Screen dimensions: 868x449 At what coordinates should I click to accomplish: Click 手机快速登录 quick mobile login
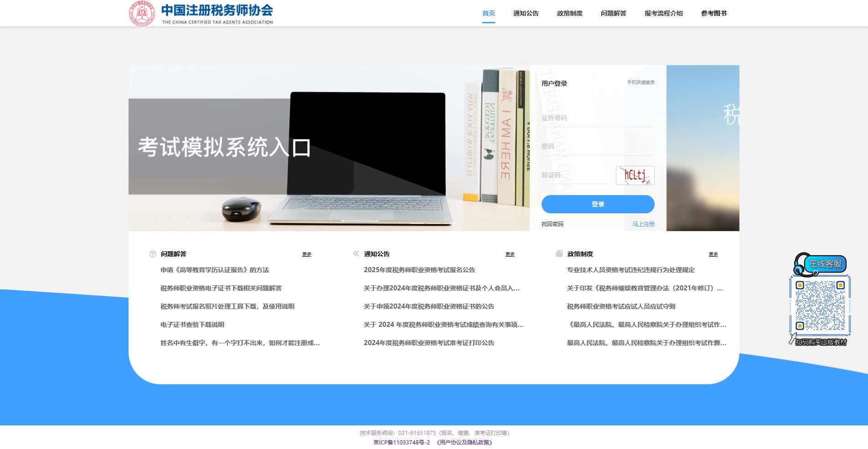640,83
